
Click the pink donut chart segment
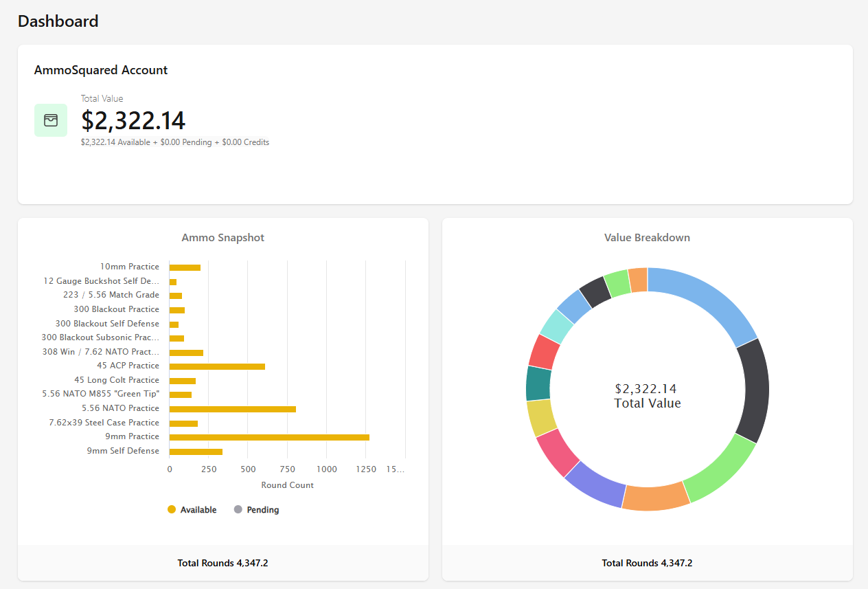[557, 453]
